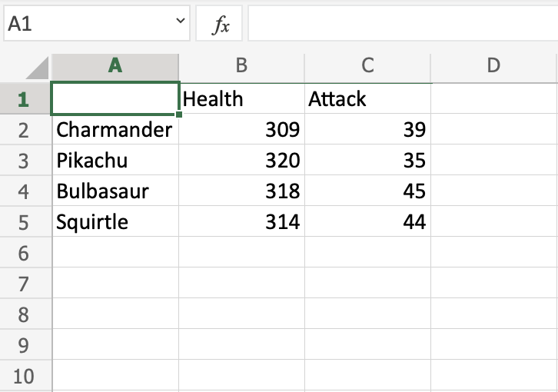Click the Health header cell

click(x=241, y=99)
